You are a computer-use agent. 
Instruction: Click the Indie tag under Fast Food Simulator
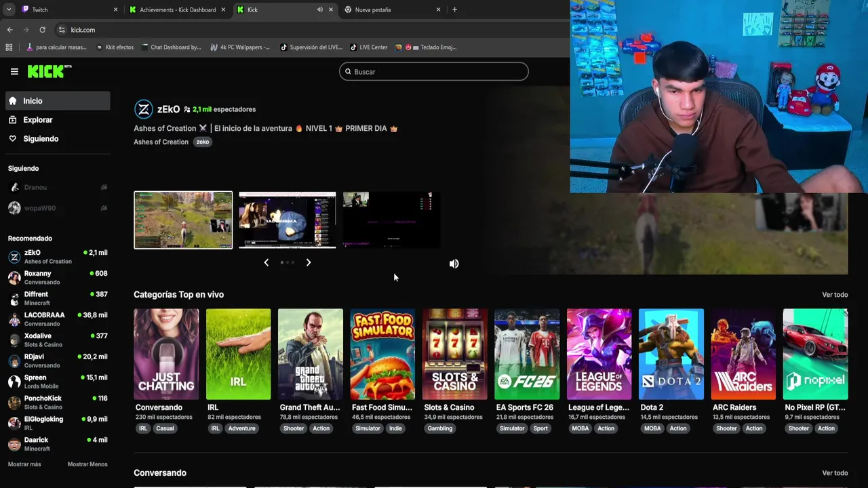[x=395, y=428]
